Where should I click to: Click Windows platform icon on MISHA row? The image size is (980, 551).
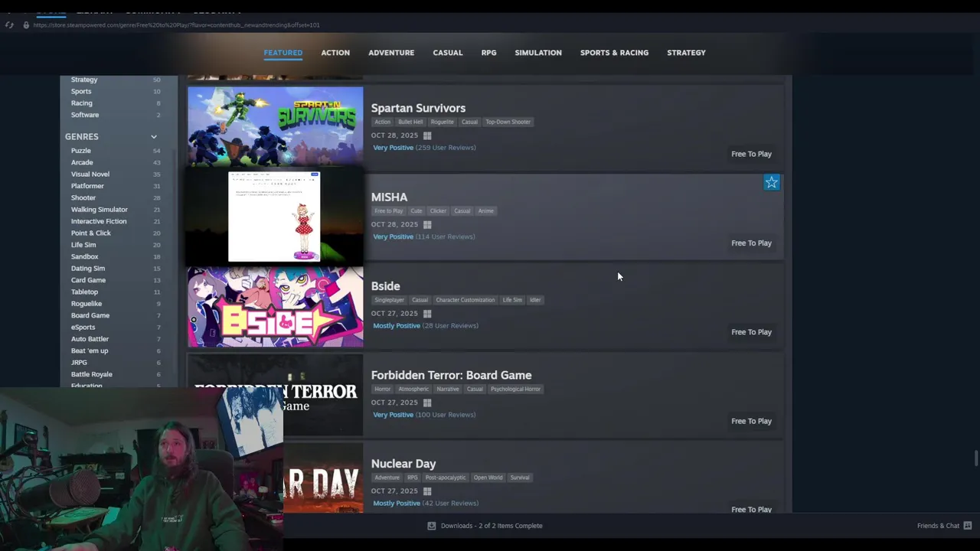(x=427, y=224)
